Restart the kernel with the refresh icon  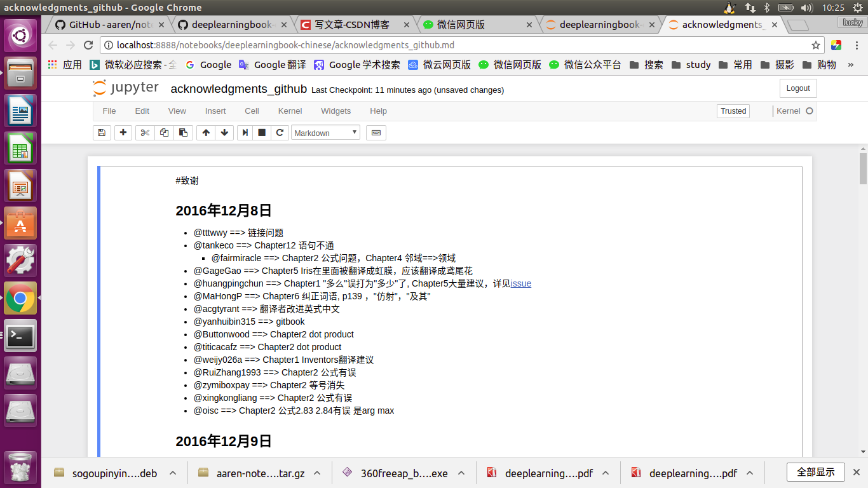(279, 132)
